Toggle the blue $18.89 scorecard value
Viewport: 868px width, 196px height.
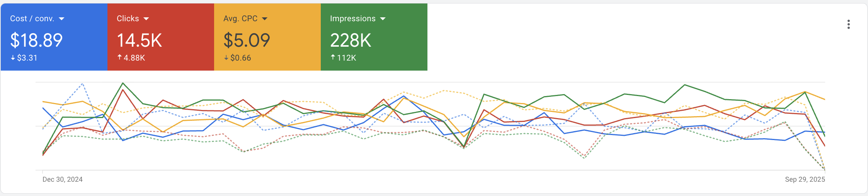(x=36, y=40)
